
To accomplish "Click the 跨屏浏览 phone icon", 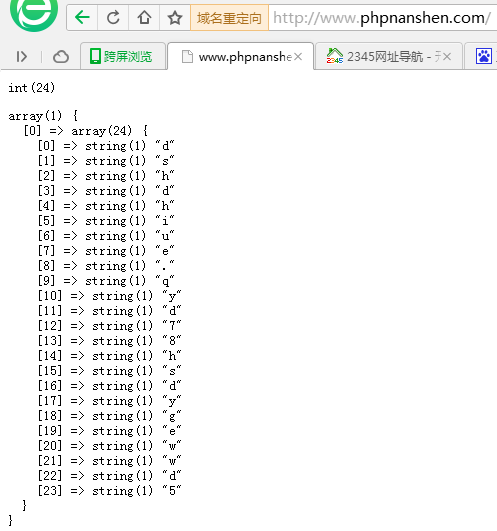I will pyautogui.click(x=95, y=56).
